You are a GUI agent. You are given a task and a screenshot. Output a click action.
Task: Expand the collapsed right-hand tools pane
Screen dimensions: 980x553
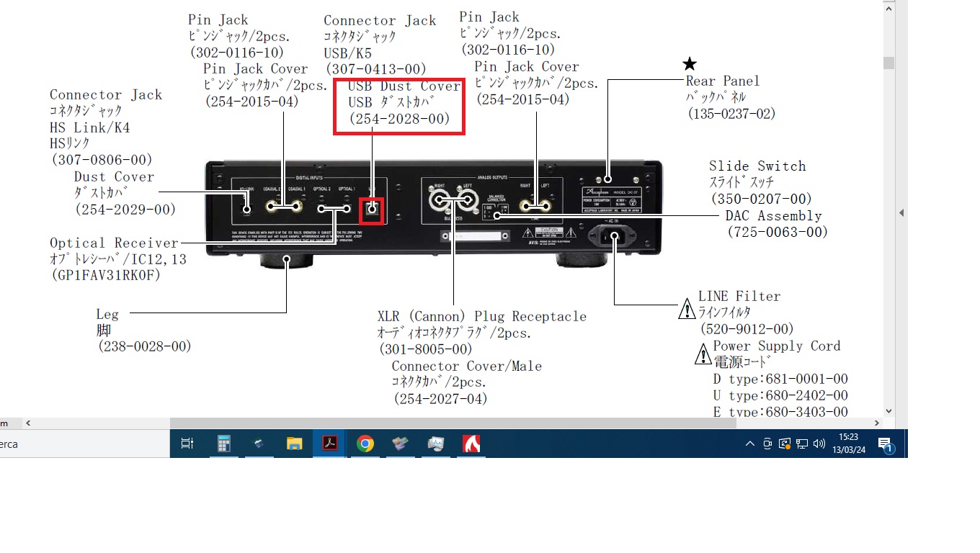[x=901, y=212]
